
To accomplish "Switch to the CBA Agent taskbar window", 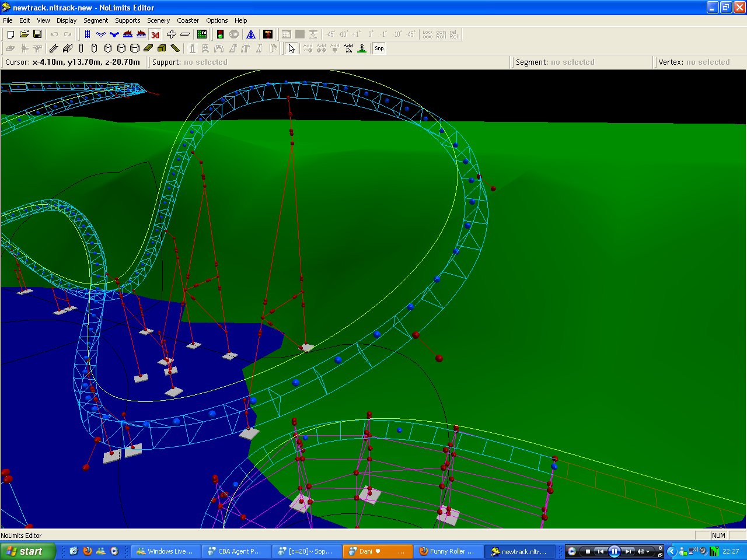I will (236, 551).
